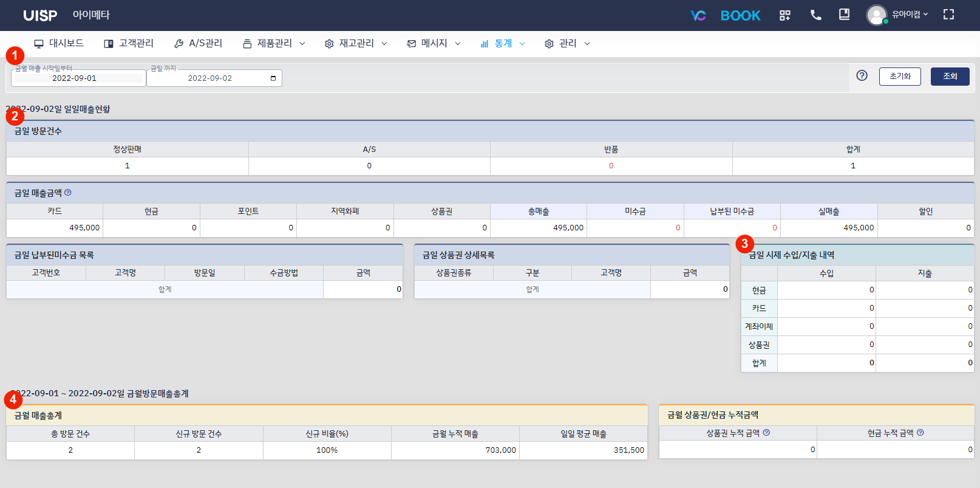Click the 아이메타 title text

click(91, 15)
